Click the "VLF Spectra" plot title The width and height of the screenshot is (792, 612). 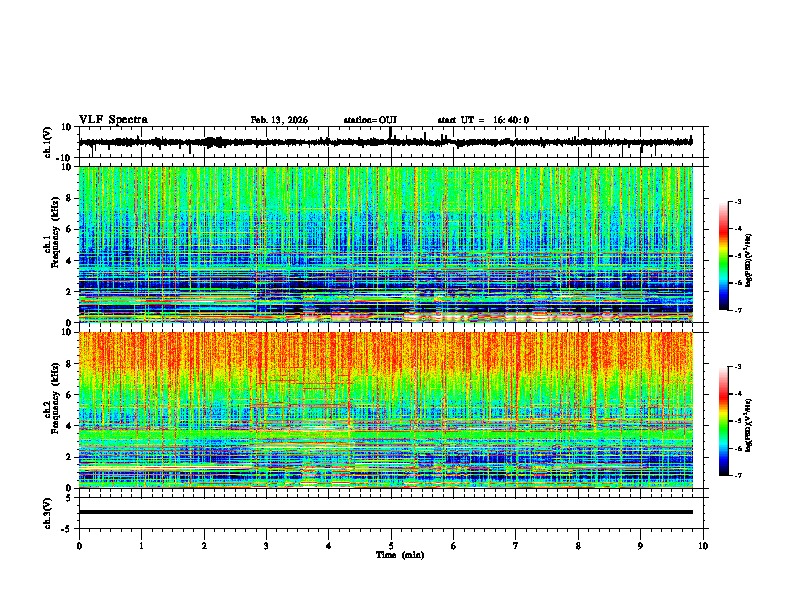(113, 119)
